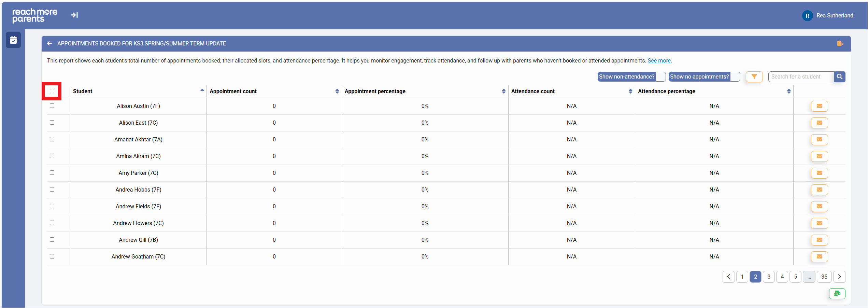Viewport: 868px width, 308px height.
Task: Click the back arrow beside the report title
Action: click(49, 44)
